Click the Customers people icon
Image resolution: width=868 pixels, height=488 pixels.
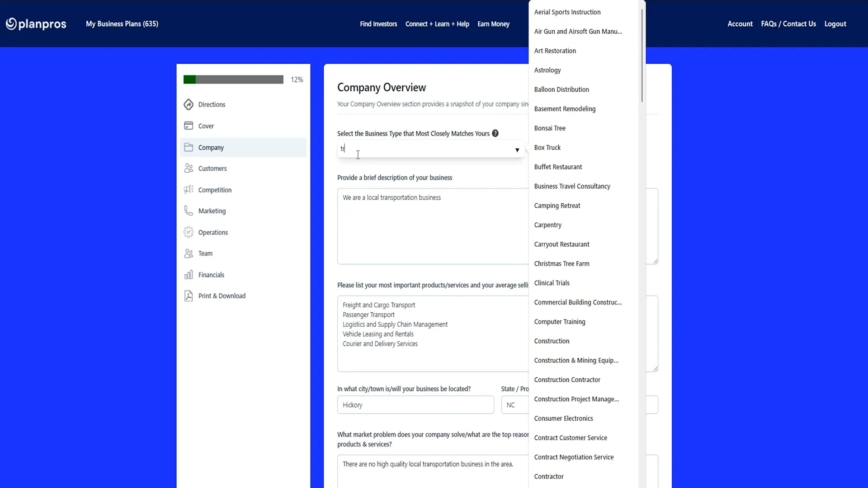(x=189, y=168)
